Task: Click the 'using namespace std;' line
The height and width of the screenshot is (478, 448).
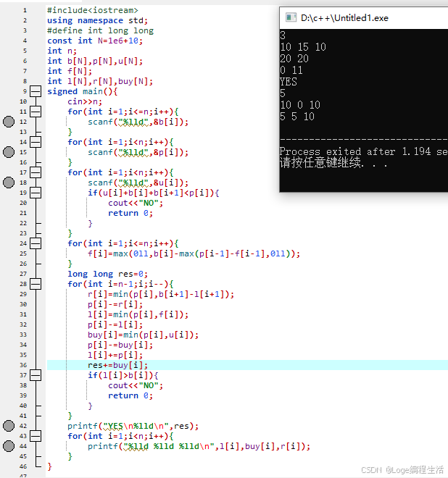Action: pos(97,20)
